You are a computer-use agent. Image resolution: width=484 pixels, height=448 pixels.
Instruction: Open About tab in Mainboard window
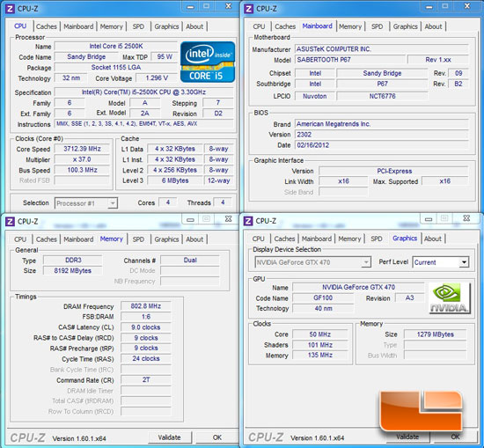[433, 26]
